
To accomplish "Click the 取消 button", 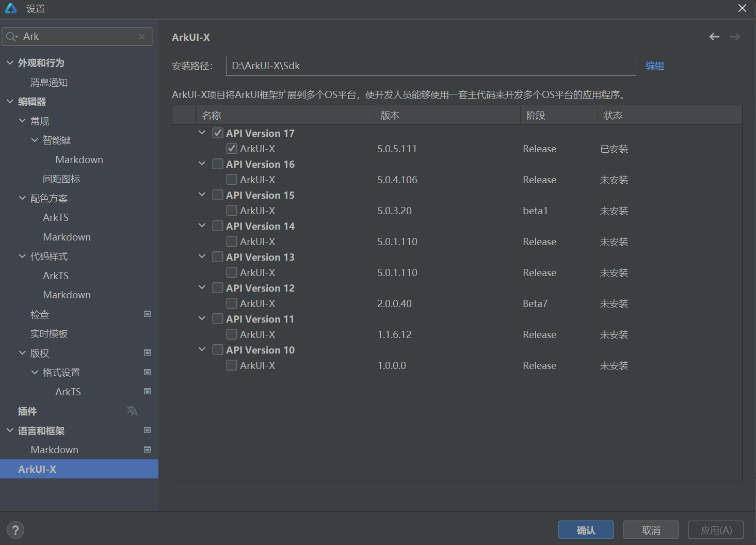I will tap(651, 530).
